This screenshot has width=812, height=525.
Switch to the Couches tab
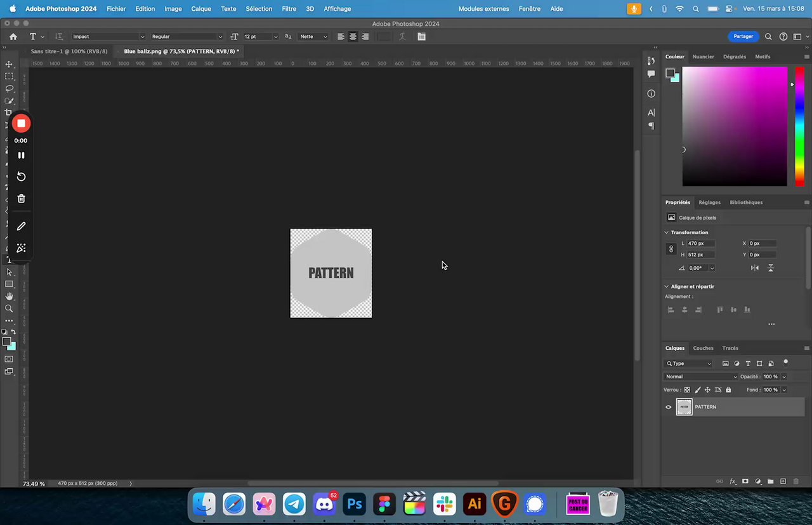703,348
